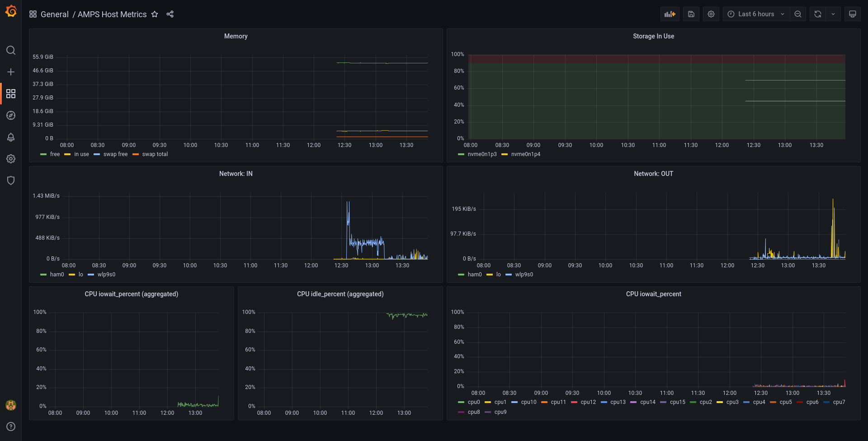Image resolution: width=868 pixels, height=441 pixels.
Task: Click General in the breadcrumb
Action: coord(55,14)
